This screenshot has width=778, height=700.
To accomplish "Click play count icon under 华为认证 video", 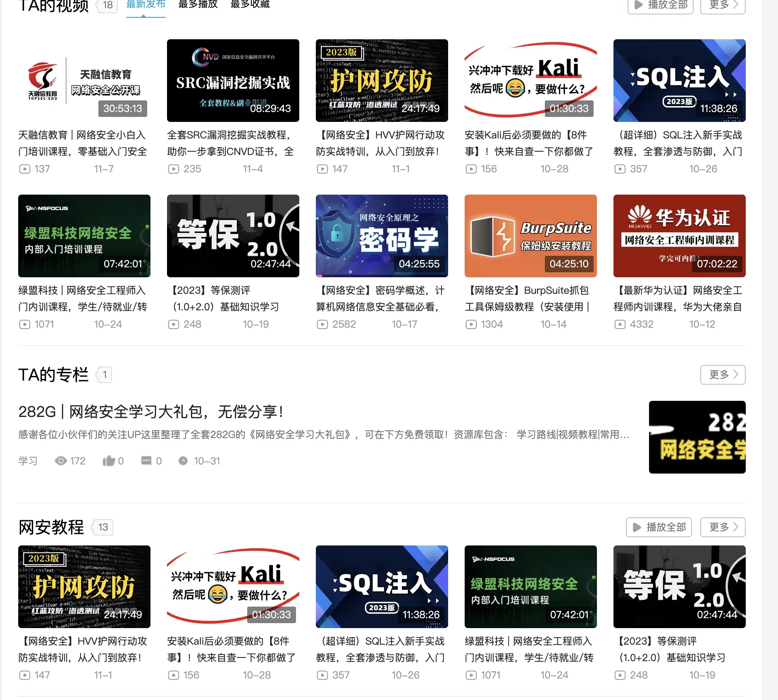I will pos(620,324).
